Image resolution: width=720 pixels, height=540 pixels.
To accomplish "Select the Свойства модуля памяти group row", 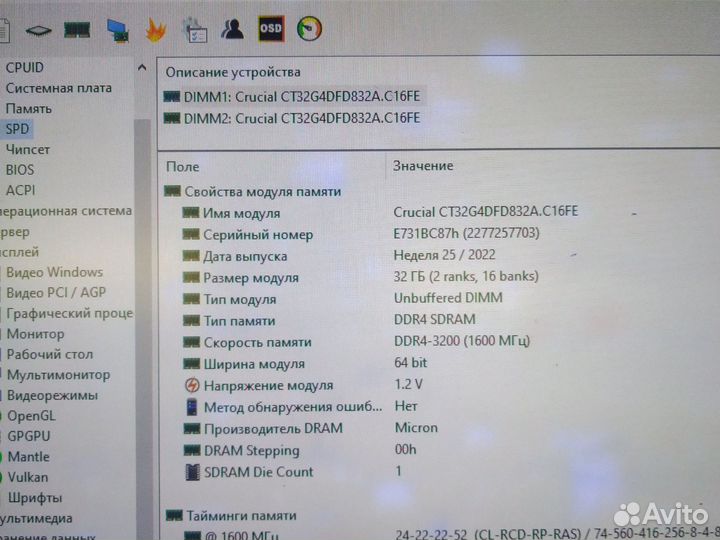I will pyautogui.click(x=253, y=191).
